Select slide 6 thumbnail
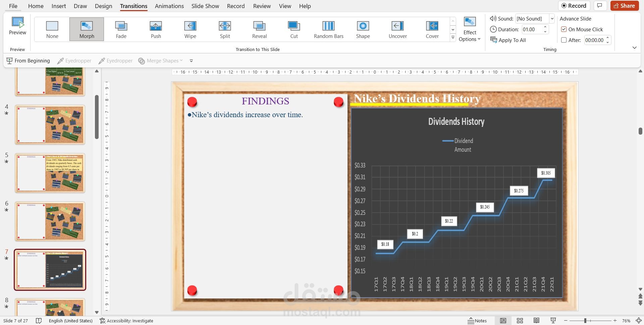644x325 pixels. [x=50, y=221]
